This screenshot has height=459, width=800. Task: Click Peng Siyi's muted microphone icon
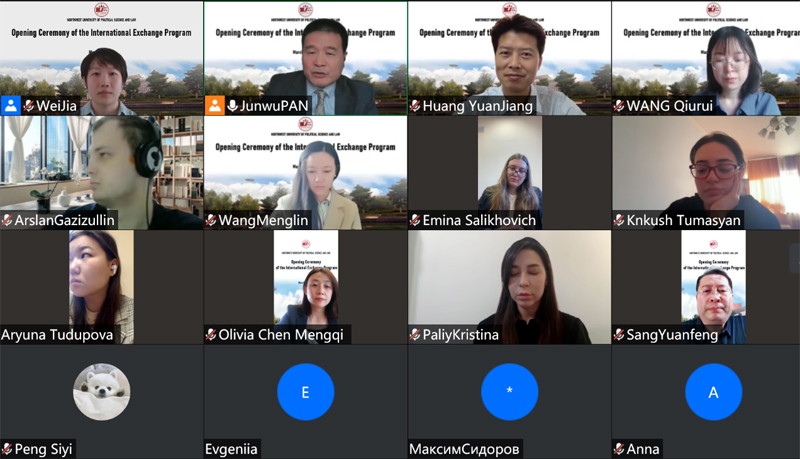click(7, 449)
